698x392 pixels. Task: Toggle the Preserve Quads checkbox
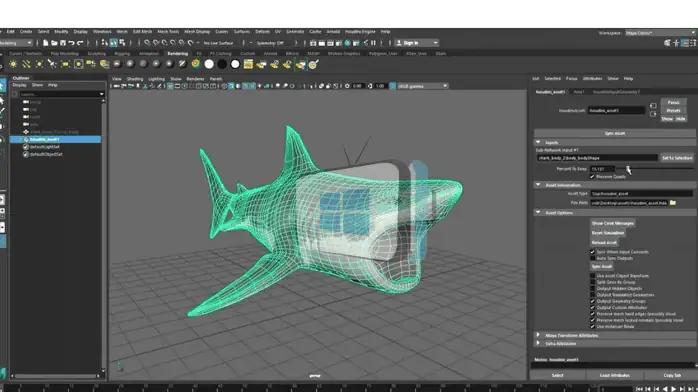click(592, 177)
